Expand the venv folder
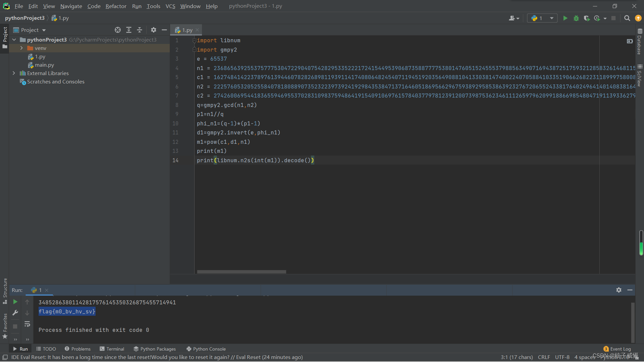 pos(21,48)
